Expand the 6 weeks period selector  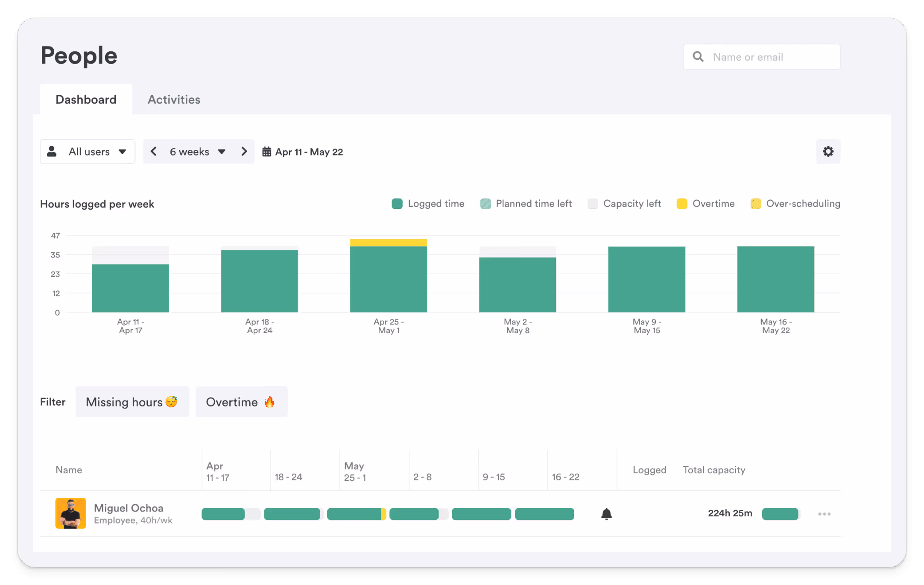coord(222,151)
